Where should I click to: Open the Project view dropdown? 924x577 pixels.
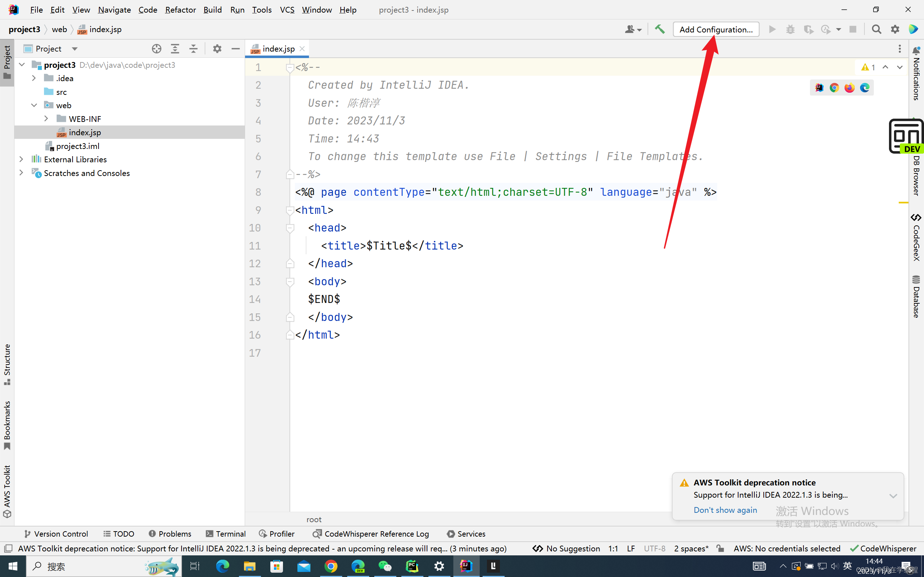(74, 49)
